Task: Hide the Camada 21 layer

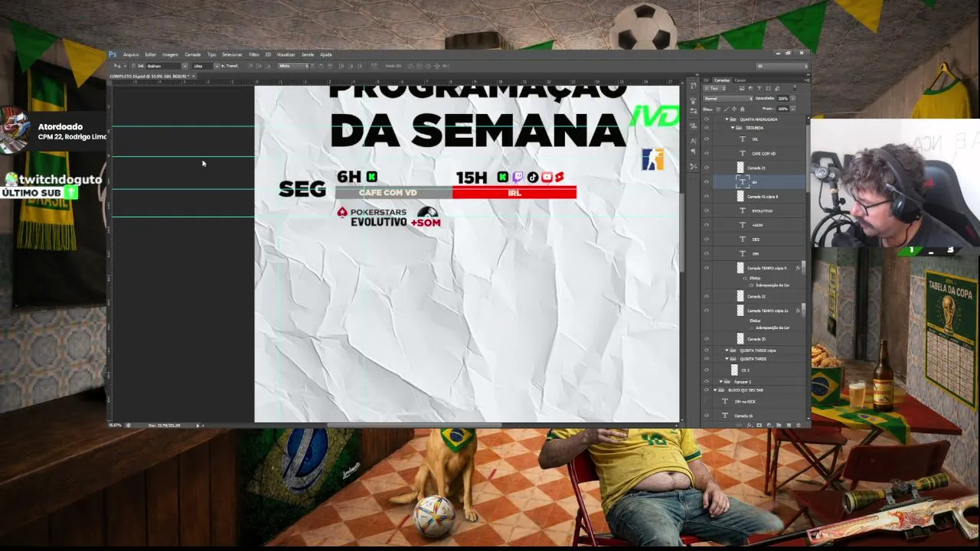Action: point(707,168)
